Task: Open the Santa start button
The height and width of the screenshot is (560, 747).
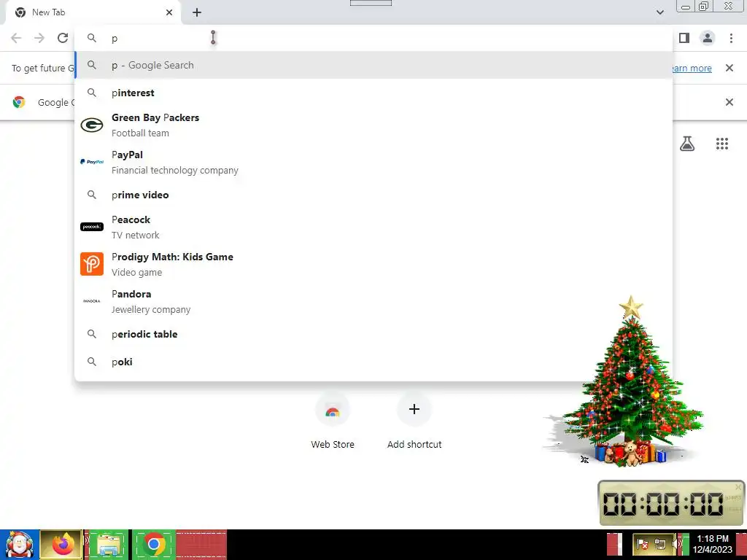Action: click(x=19, y=544)
